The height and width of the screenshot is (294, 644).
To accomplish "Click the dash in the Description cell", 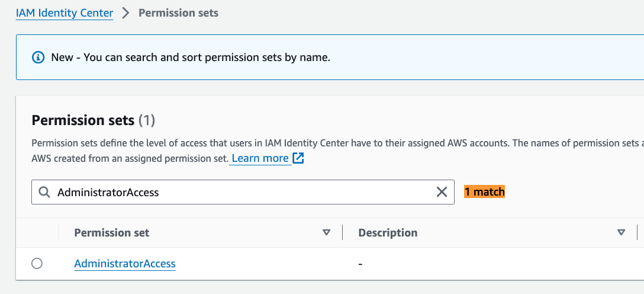I will [x=360, y=264].
